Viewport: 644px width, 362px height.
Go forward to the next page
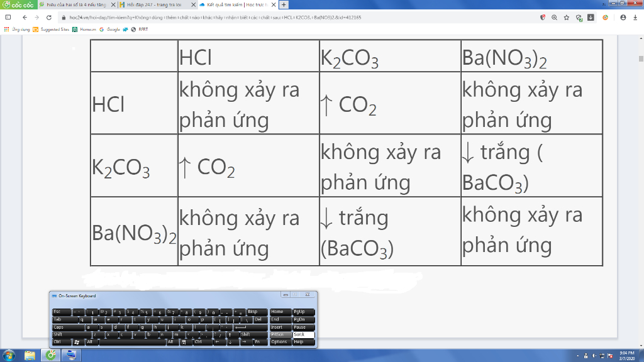[x=37, y=18]
